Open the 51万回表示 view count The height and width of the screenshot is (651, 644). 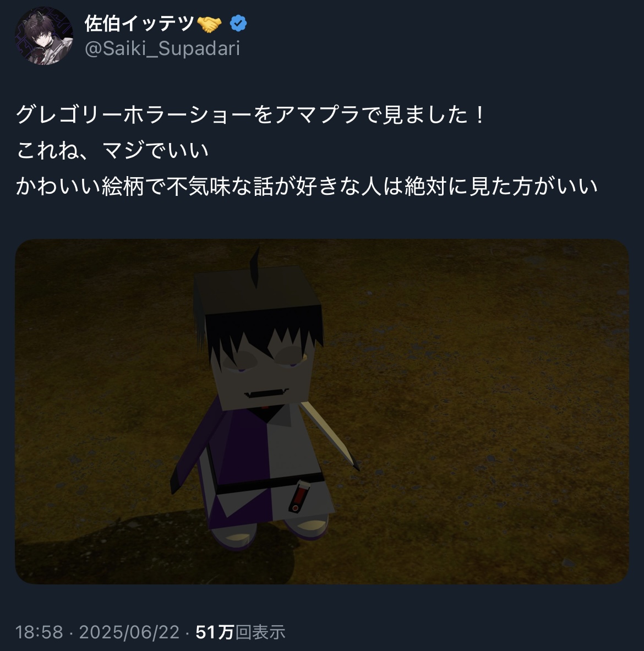pyautogui.click(x=241, y=632)
